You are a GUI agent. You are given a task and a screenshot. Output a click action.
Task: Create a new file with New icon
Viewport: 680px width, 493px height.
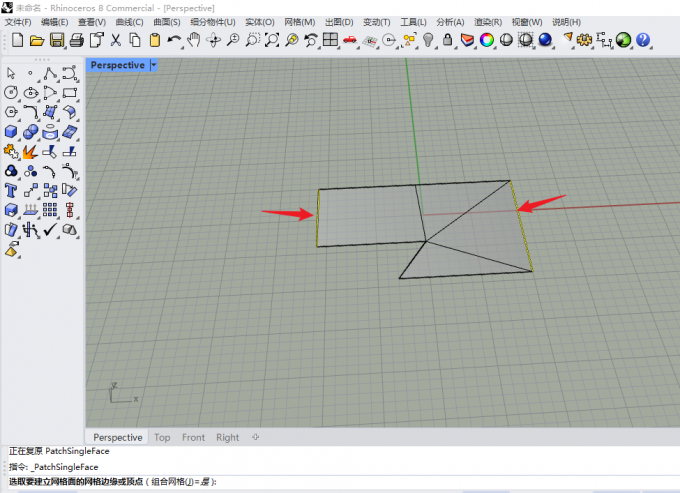17,40
